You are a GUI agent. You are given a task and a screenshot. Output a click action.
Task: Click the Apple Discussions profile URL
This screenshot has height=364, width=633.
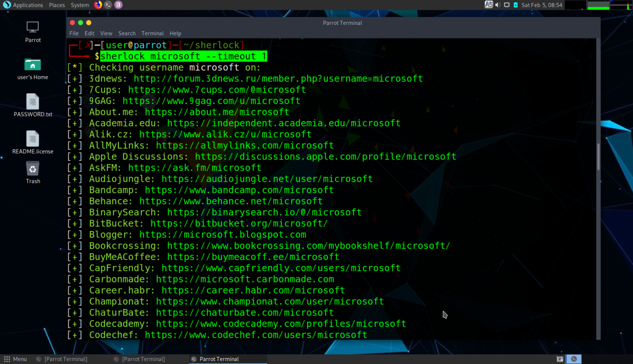click(325, 156)
